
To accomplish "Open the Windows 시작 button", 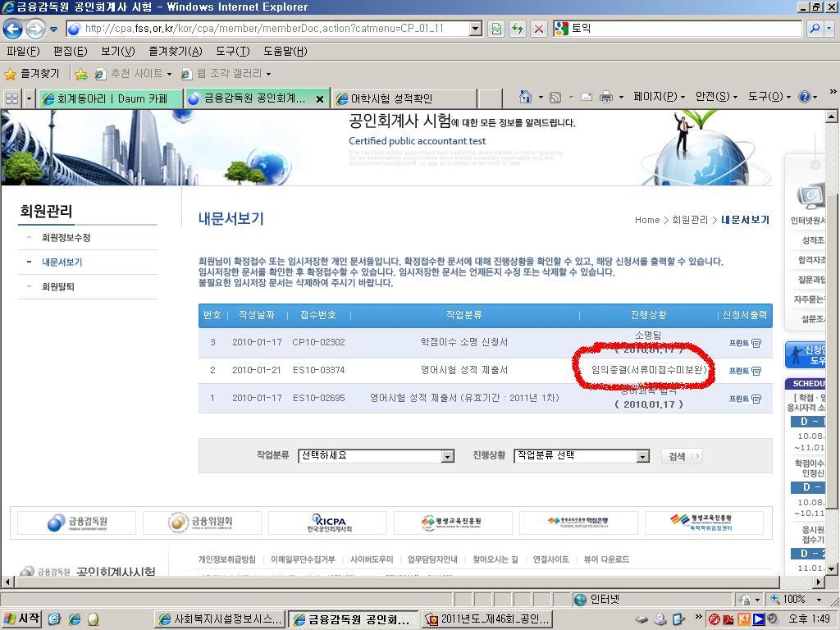I will pos(21,619).
